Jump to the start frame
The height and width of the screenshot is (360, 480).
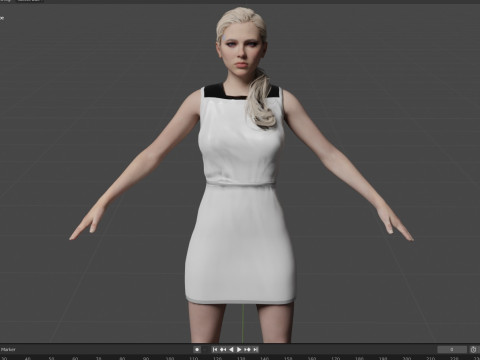click(x=215, y=349)
